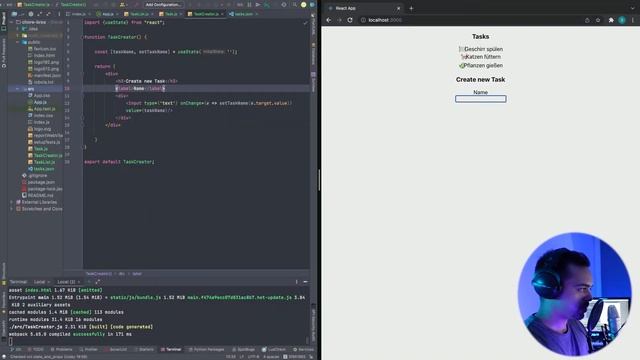This screenshot has height=360, width=640.
Task: Expand the .idea folder
Action: click(18, 29)
